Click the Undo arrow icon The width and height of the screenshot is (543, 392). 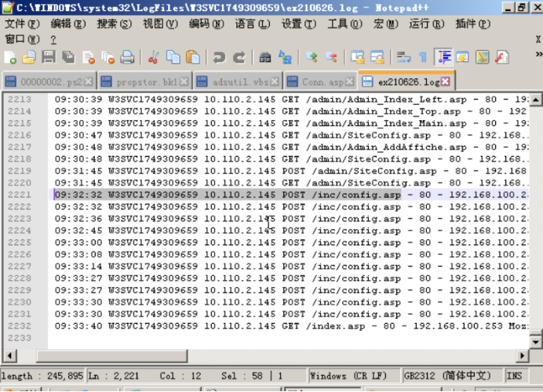[220, 57]
